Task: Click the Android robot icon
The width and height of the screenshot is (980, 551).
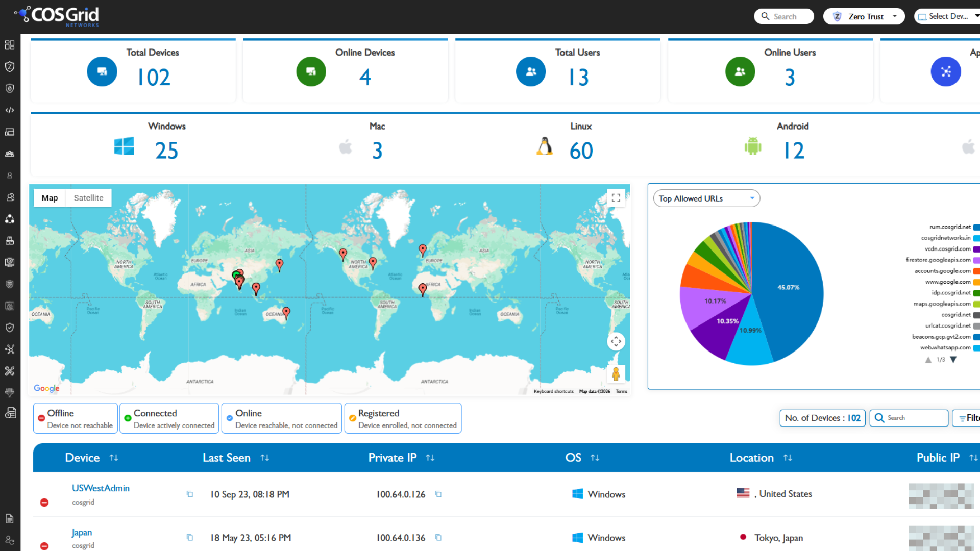Action: click(753, 146)
